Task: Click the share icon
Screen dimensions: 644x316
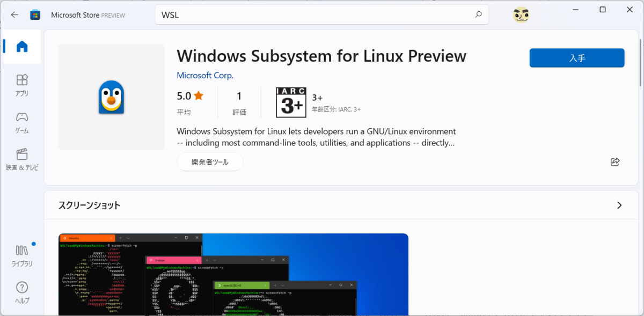Action: 615,161
